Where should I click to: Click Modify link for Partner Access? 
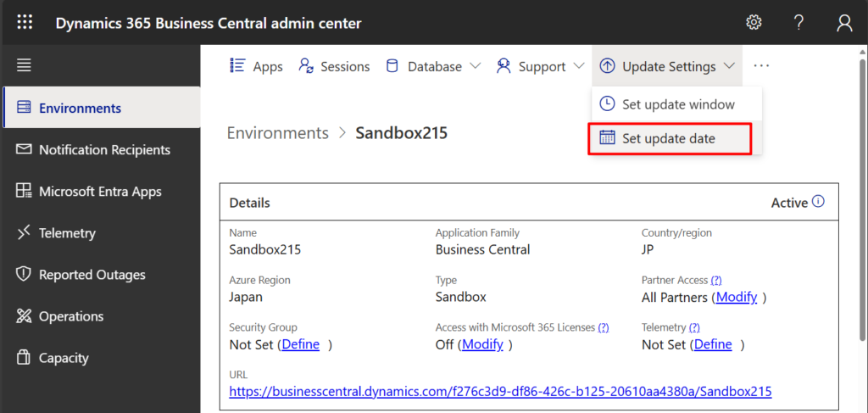point(736,298)
